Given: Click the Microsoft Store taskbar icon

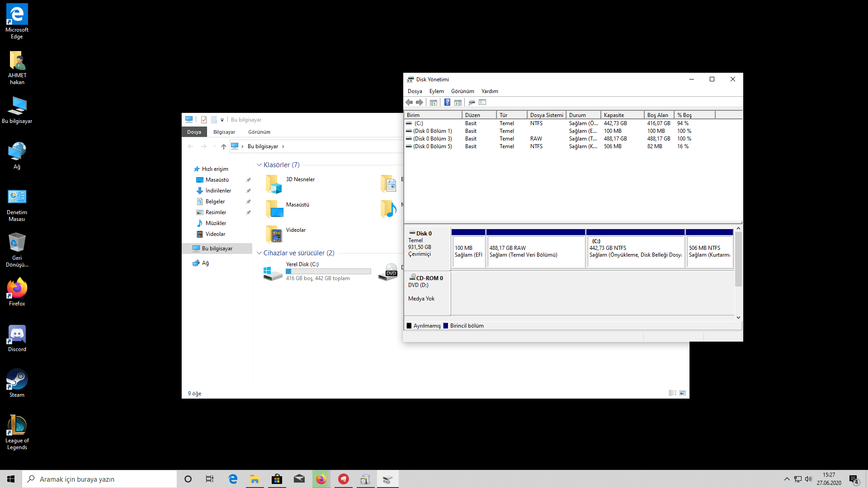Looking at the screenshot, I should [277, 479].
